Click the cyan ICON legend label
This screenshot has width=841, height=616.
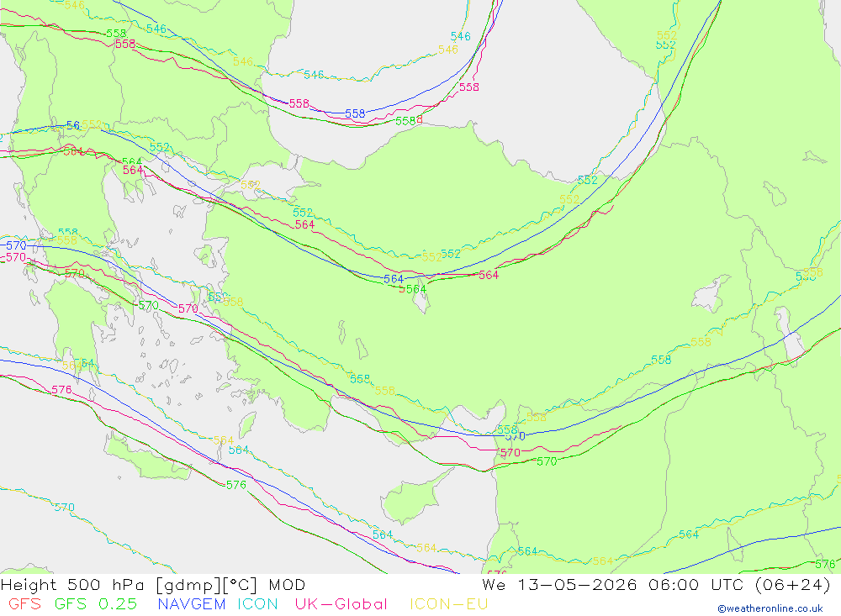coord(257,603)
